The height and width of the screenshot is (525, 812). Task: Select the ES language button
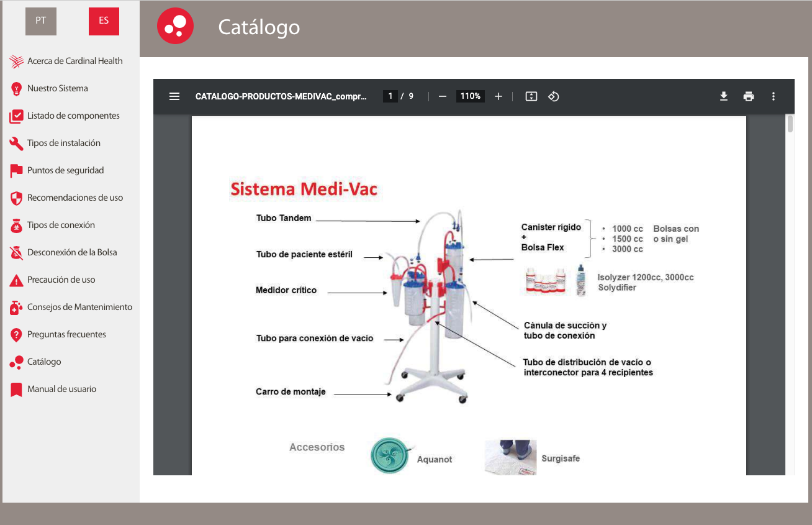click(x=104, y=21)
